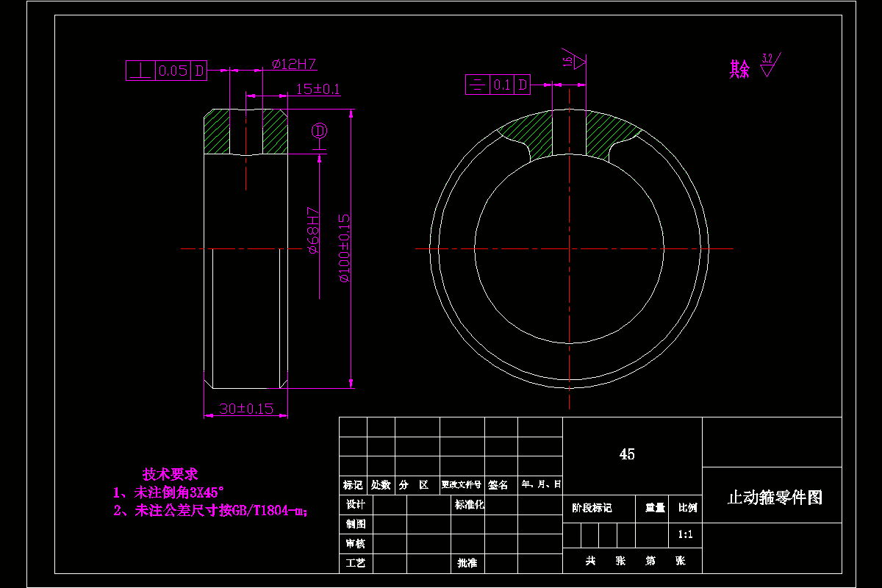The image size is (882, 588).
Task: Select the 止动箍零件图 drawing title
Action: pos(776,495)
